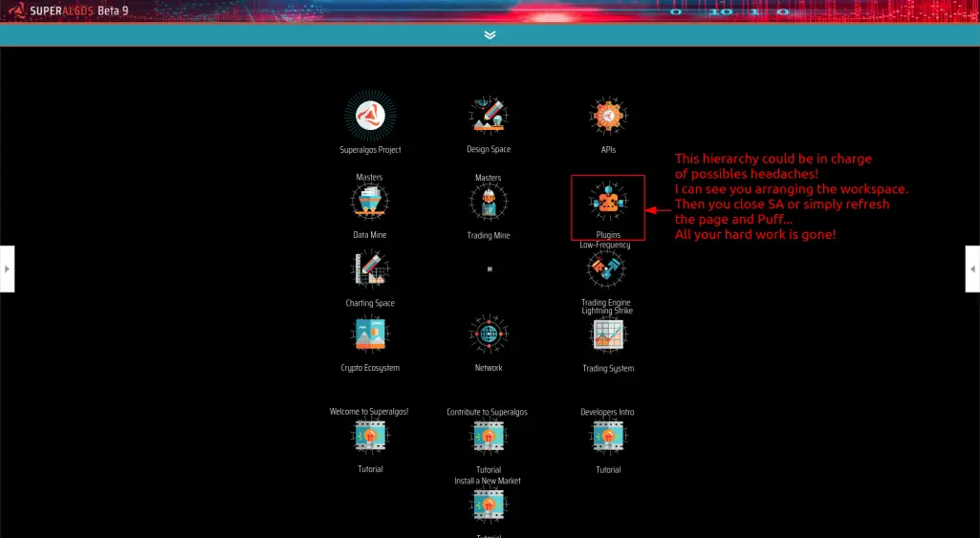Select the Low-Frequency Trading Engine icon
This screenshot has width=980, height=538.
pyautogui.click(x=605, y=269)
